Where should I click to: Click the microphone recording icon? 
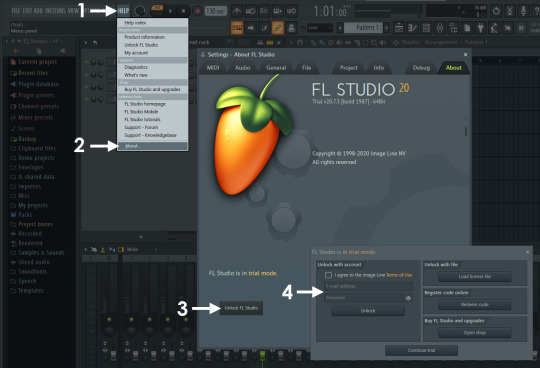[x=523, y=11]
